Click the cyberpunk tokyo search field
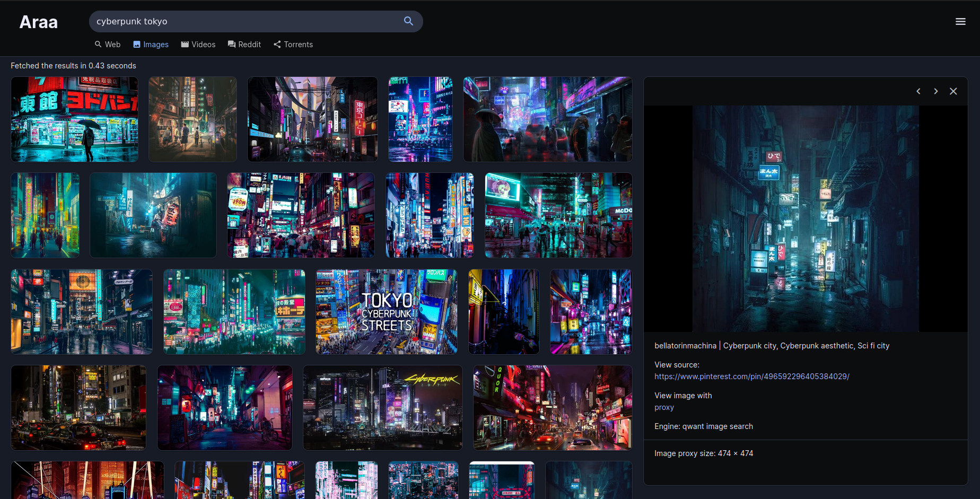 (244, 22)
